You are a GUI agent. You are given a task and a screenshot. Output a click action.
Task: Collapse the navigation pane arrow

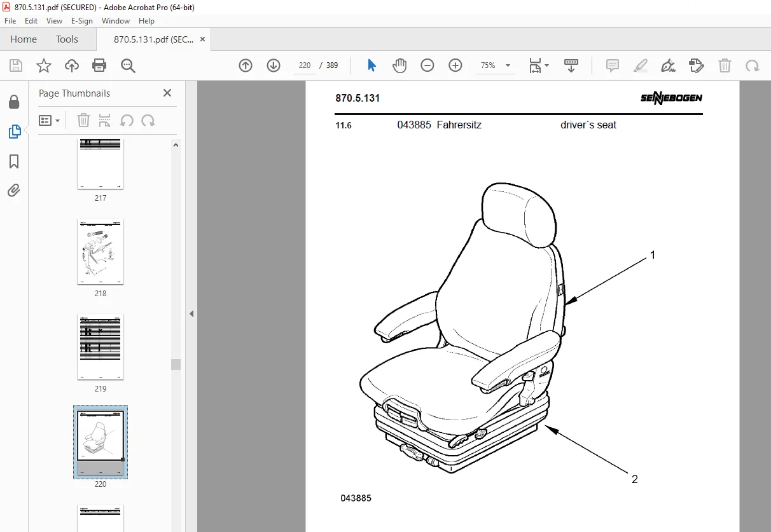click(x=191, y=313)
